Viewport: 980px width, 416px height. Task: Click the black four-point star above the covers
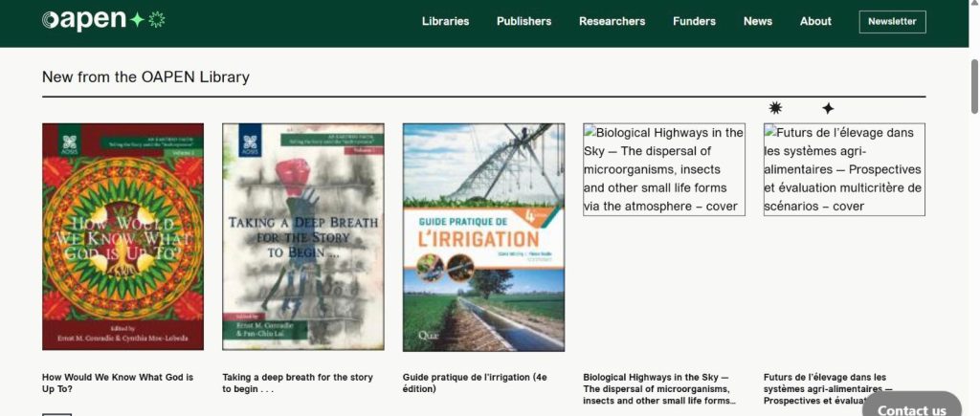(828, 108)
